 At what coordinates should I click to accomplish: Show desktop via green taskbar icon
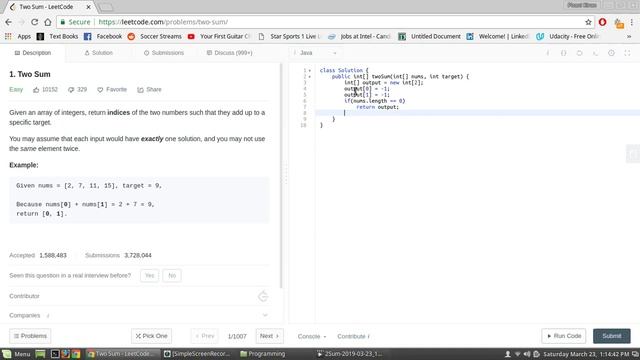[40, 354]
